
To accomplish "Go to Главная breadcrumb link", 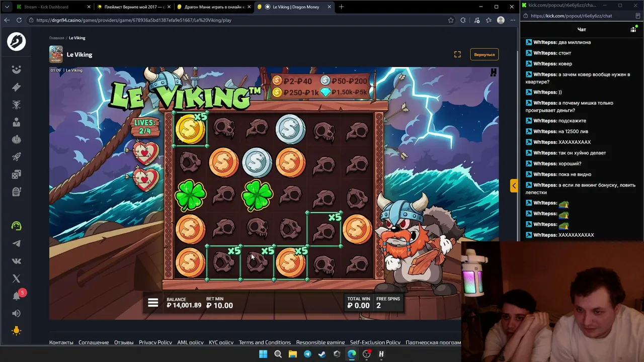I will pos(56,38).
